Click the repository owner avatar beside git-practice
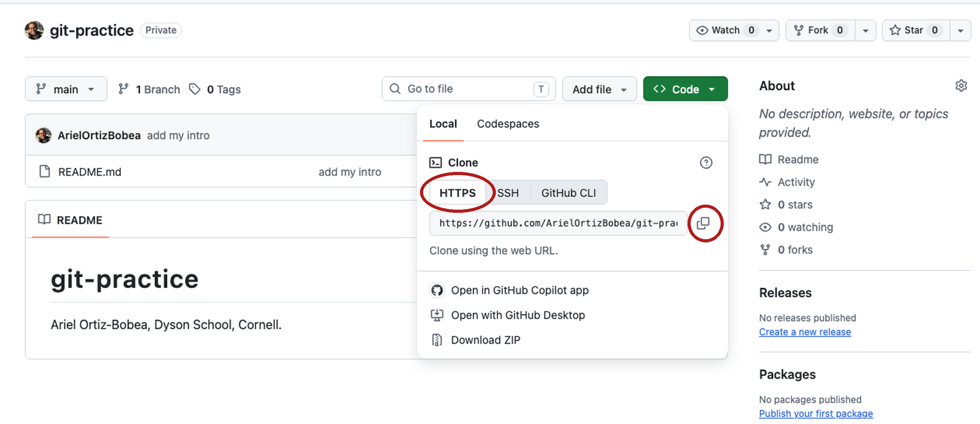This screenshot has width=980, height=424. [34, 30]
